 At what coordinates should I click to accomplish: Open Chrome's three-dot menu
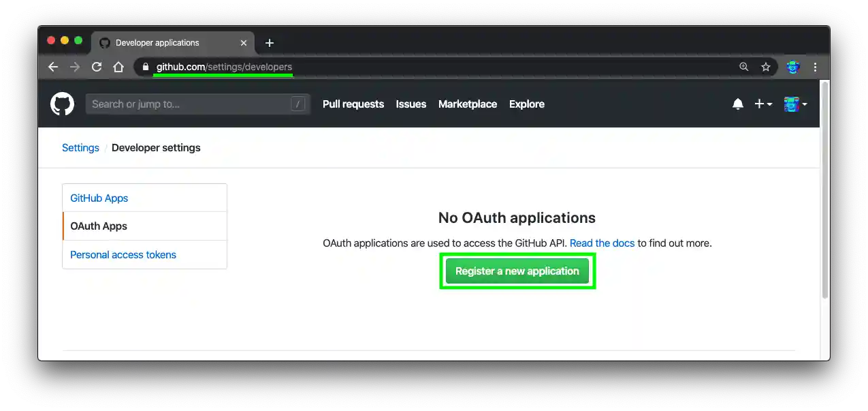coord(815,67)
